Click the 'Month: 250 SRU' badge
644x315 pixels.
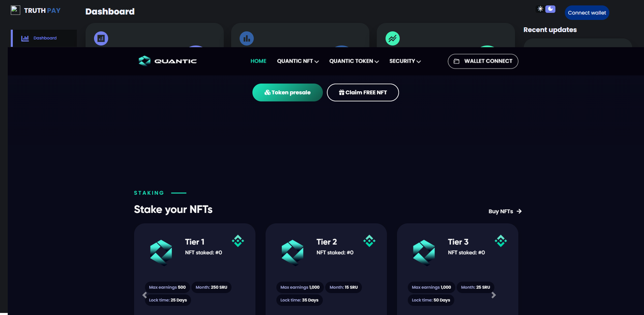(x=211, y=287)
